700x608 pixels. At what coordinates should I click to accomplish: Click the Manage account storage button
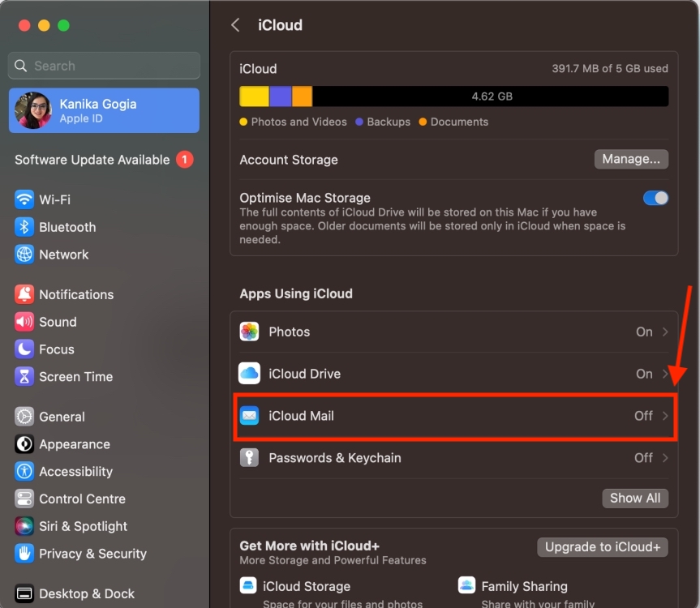(631, 159)
